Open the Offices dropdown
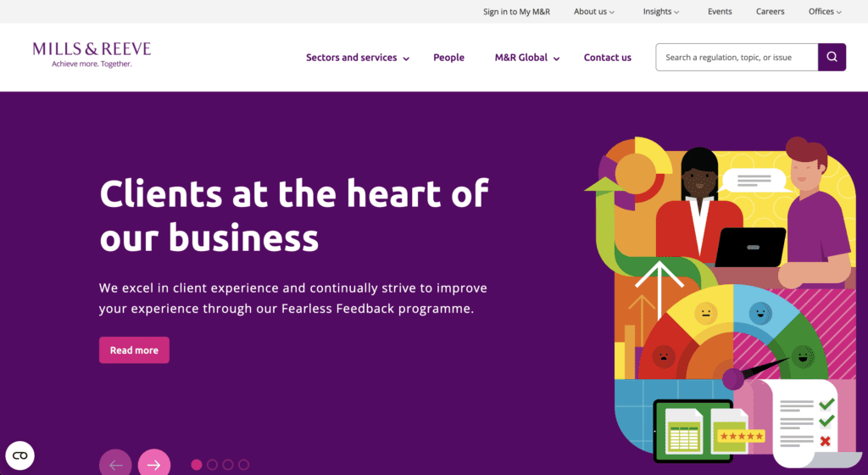The width and height of the screenshot is (868, 475). [x=825, y=12]
